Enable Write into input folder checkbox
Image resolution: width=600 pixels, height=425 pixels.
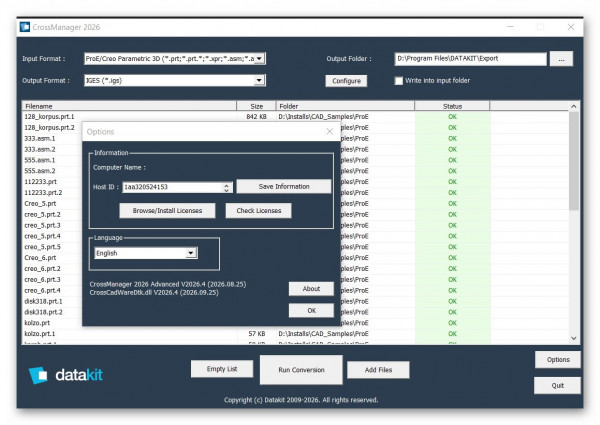399,81
